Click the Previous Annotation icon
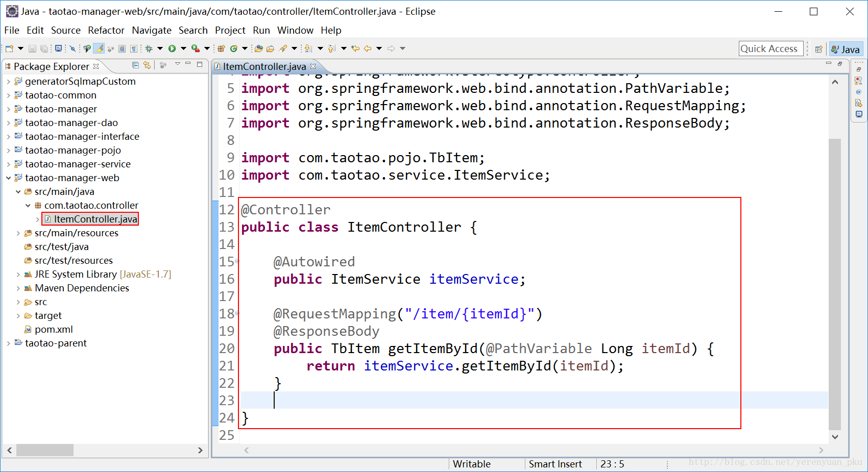868x472 pixels. point(331,48)
